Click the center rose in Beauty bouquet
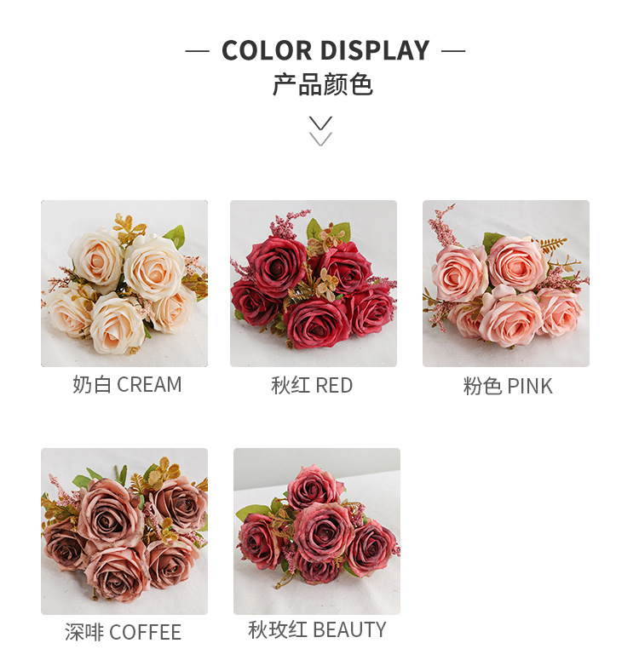Viewport: 639px width, 672px height. click(x=323, y=531)
